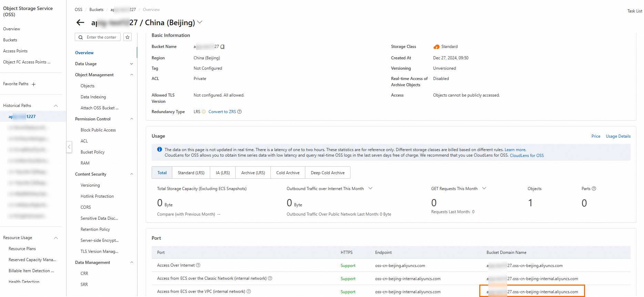Click the search magnifier icon
Screen dimensions: 644x297
[81, 37]
